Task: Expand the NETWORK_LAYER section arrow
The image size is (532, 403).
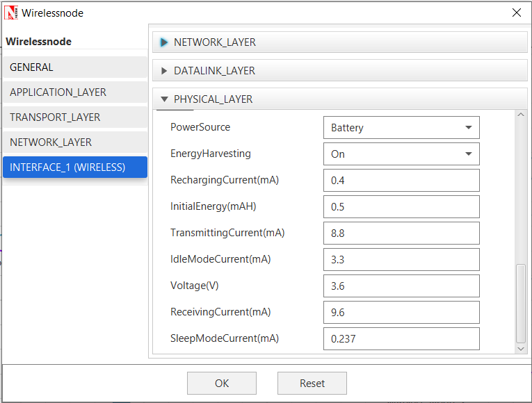Action: tap(164, 42)
